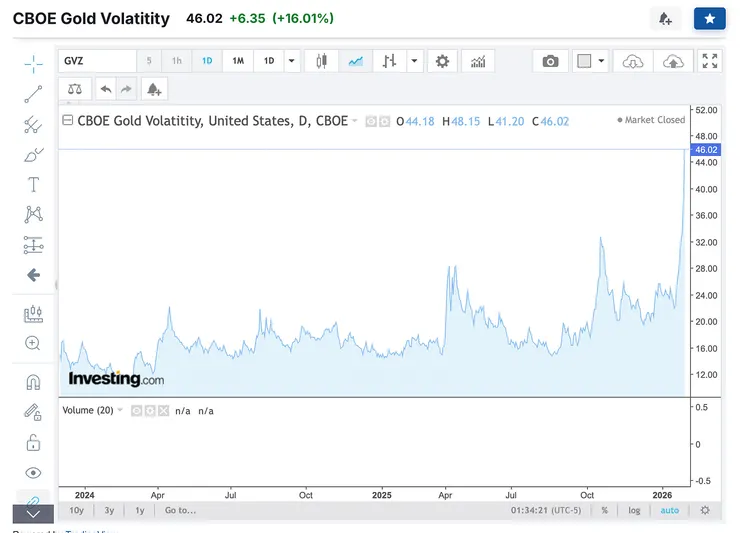Select the crosshair cursor tool
The image size is (740, 533).
(x=34, y=64)
